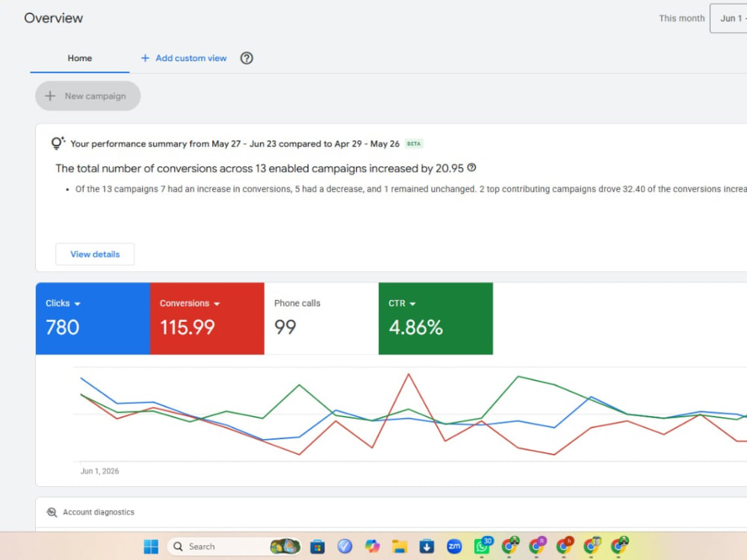Click the BETA badge in performance summary
This screenshot has width=747, height=560.
pos(414,144)
